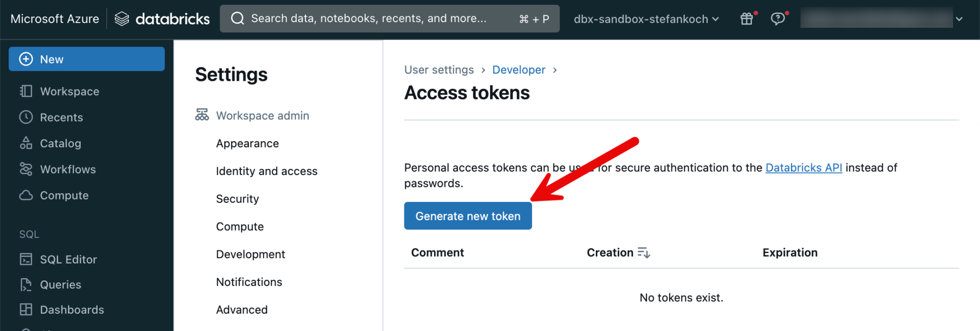Select Identity and access settings

267,171
